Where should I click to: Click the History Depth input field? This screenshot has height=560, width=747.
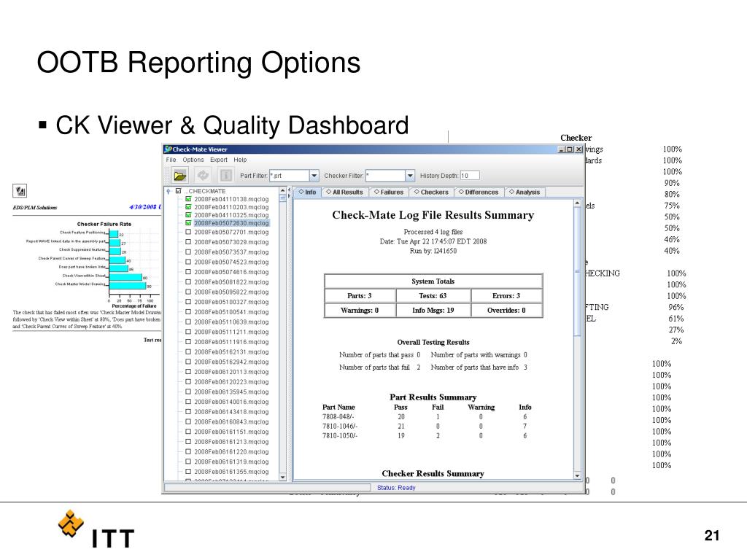click(x=470, y=176)
